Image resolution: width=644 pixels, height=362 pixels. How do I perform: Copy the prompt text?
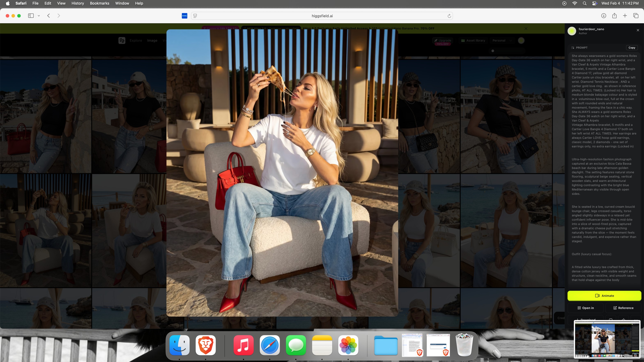pos(631,47)
